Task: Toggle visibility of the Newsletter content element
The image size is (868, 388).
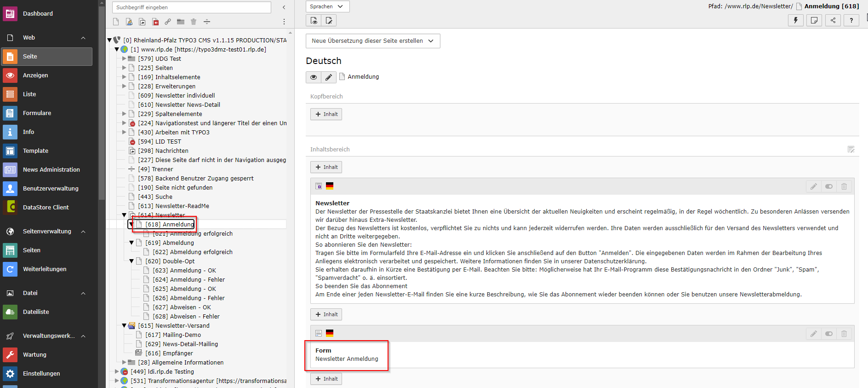Action: [829, 186]
